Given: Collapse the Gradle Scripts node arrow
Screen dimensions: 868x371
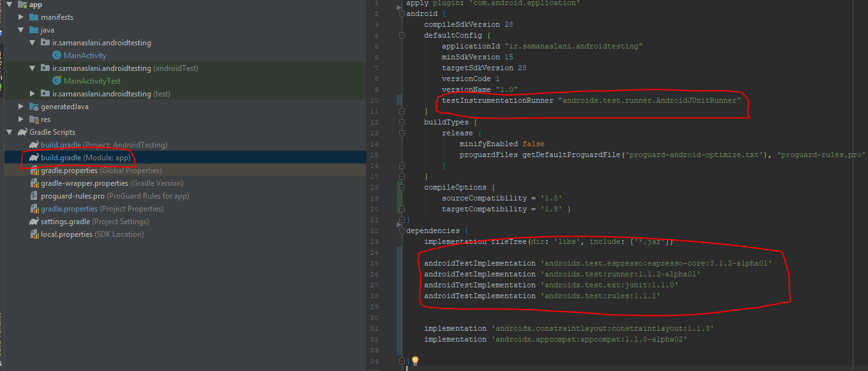Looking at the screenshot, I should point(10,132).
